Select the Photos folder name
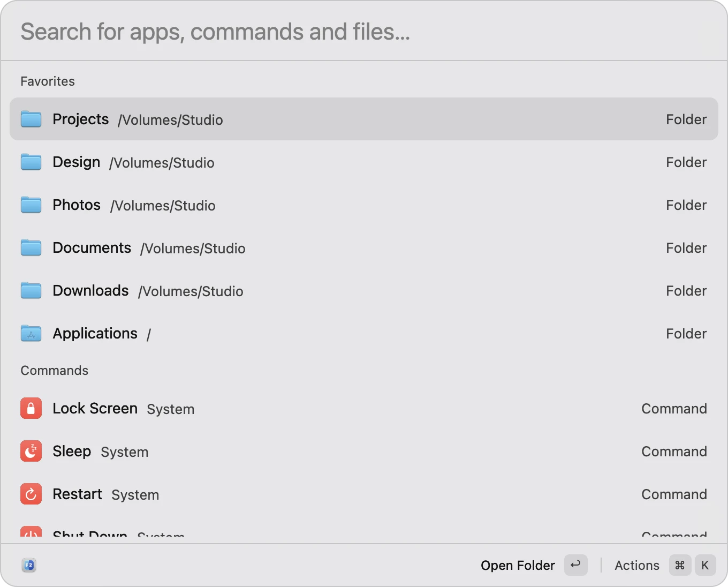This screenshot has height=587, width=728. (77, 205)
